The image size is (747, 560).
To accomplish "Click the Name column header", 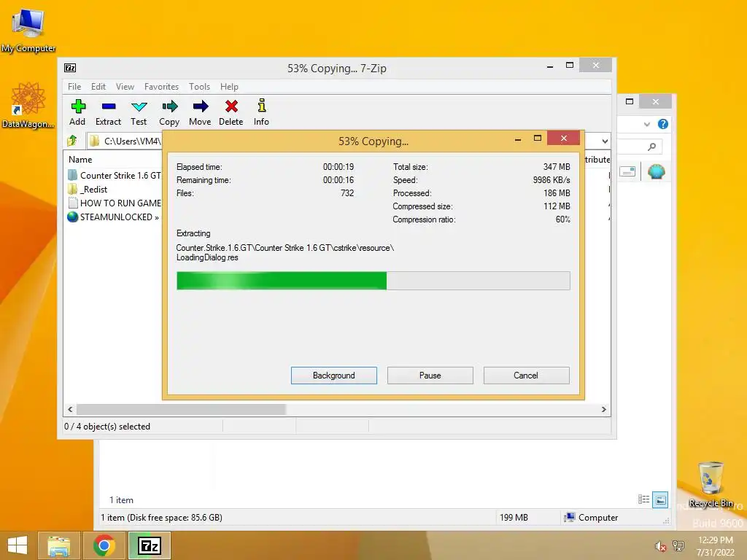I will click(x=80, y=160).
